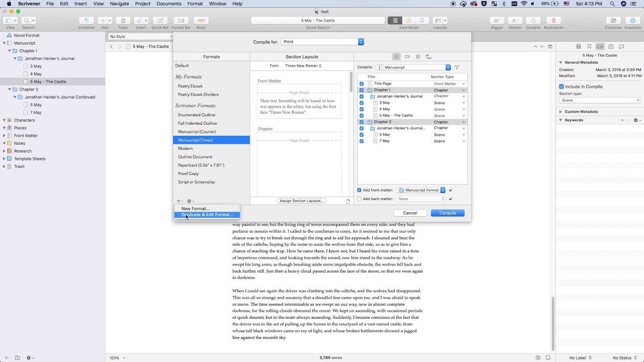Switch to outliner view mode icon
The width and height of the screenshot is (644, 362).
point(422,21)
